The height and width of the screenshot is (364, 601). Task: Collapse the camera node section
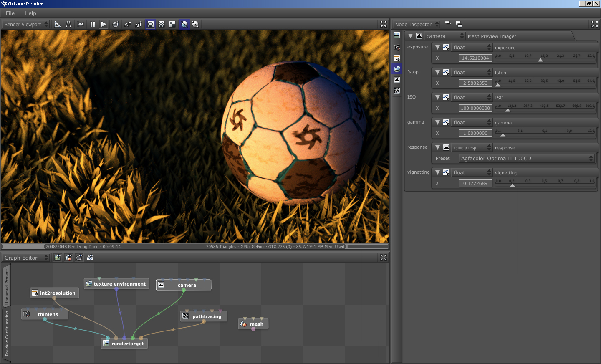pos(410,36)
